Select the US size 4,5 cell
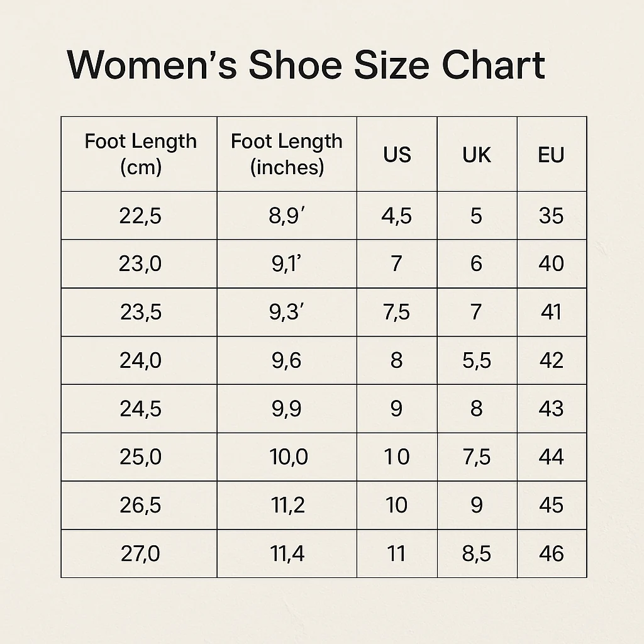Screen dimensions: 644x644 click(x=397, y=216)
